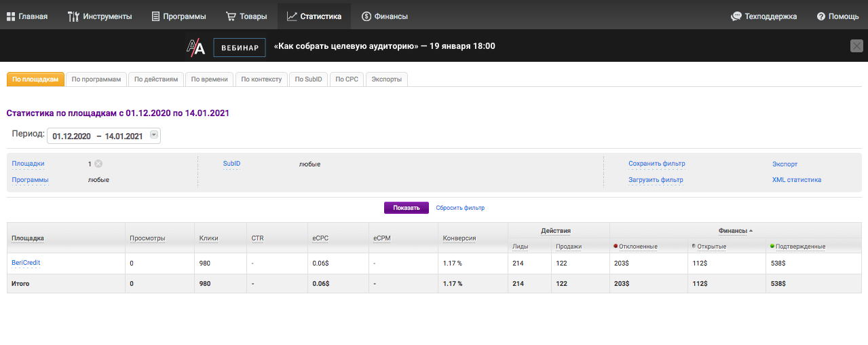Select the 538$ confirmed value in BeriCredit row
This screenshot has width=868, height=345.
pos(777,263)
